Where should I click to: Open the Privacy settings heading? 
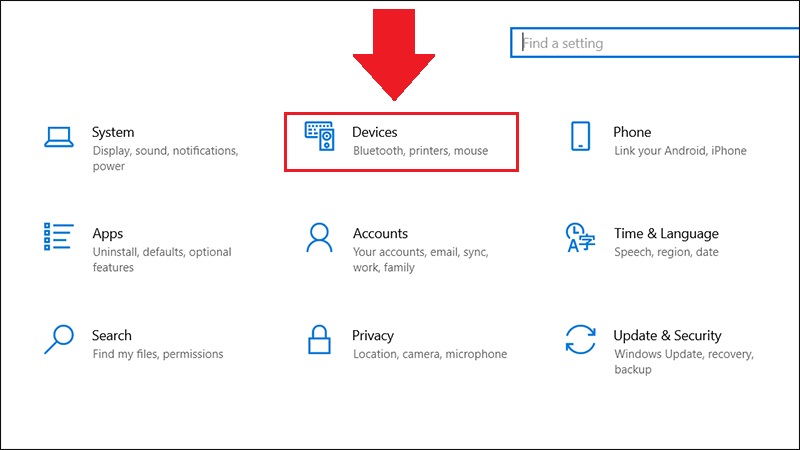pyautogui.click(x=373, y=336)
